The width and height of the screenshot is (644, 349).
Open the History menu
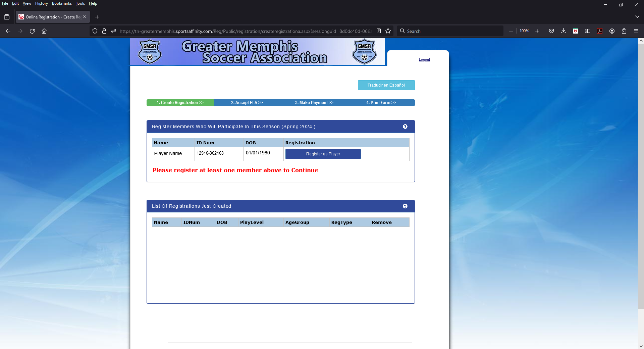coord(41,3)
